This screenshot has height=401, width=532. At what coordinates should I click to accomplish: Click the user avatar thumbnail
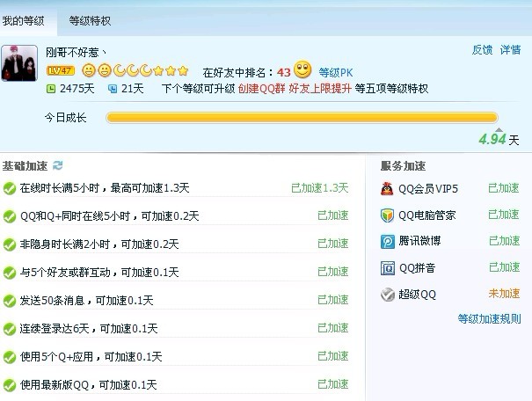(x=19, y=63)
